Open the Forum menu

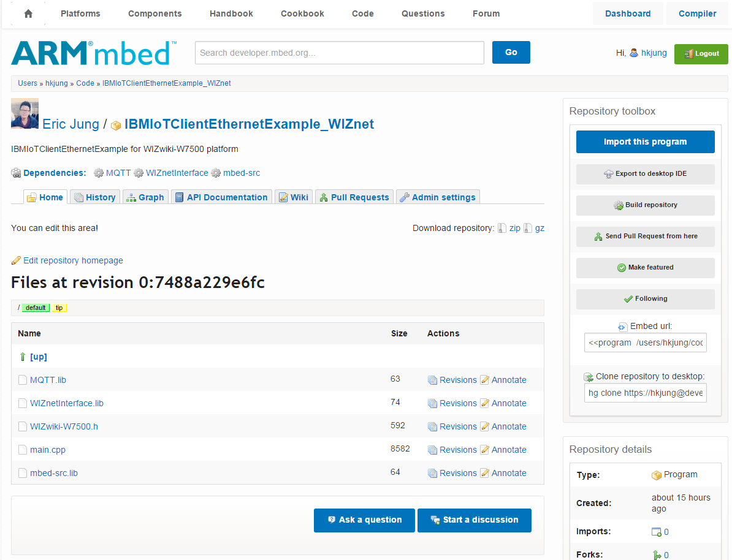(486, 13)
